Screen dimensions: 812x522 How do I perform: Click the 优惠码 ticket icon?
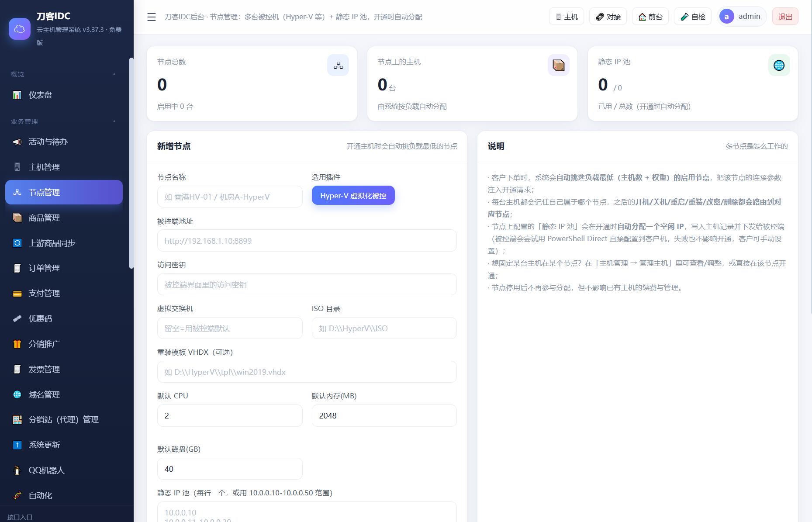point(17,318)
